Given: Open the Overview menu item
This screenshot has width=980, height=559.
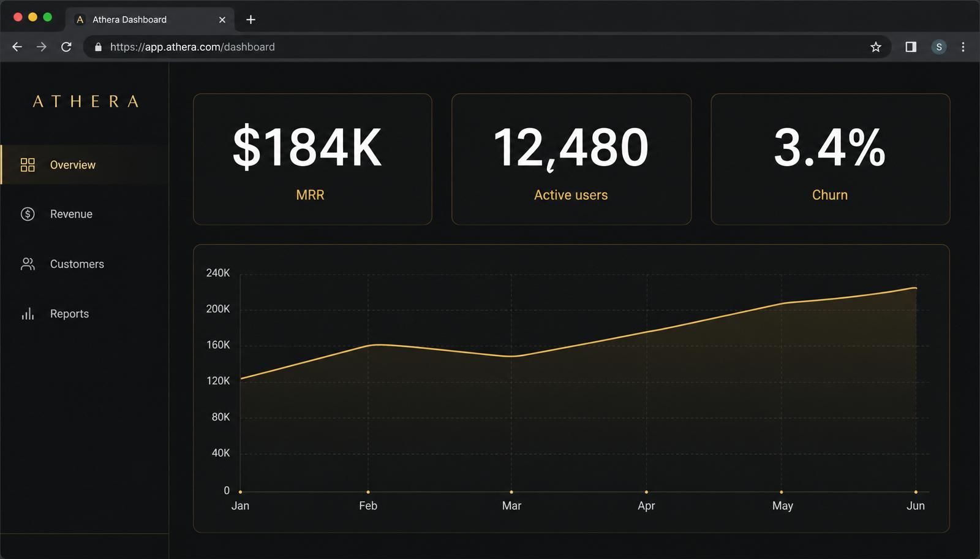Looking at the screenshot, I should (85, 165).
